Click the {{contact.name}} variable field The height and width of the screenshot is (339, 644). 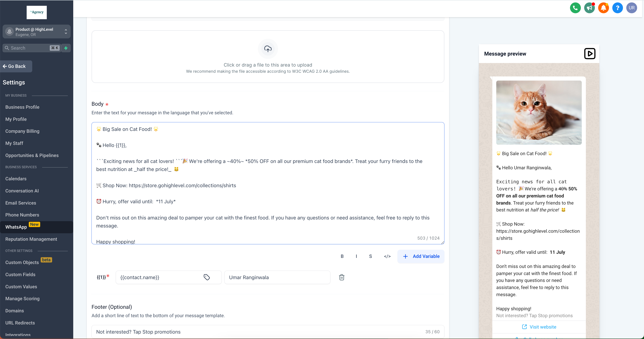[x=168, y=277]
